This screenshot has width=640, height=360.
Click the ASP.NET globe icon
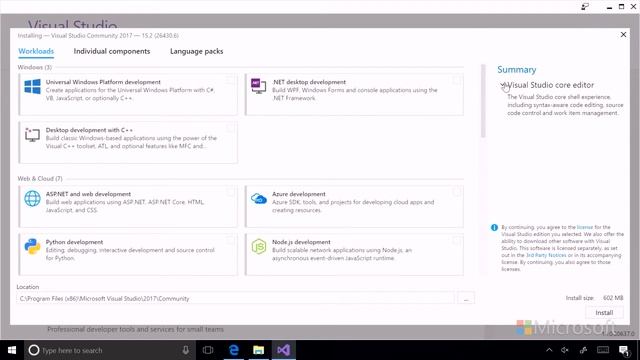32,199
